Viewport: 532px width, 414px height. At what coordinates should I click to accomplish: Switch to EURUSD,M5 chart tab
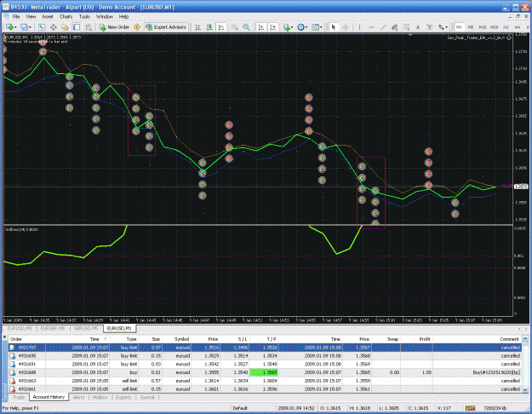(20, 329)
